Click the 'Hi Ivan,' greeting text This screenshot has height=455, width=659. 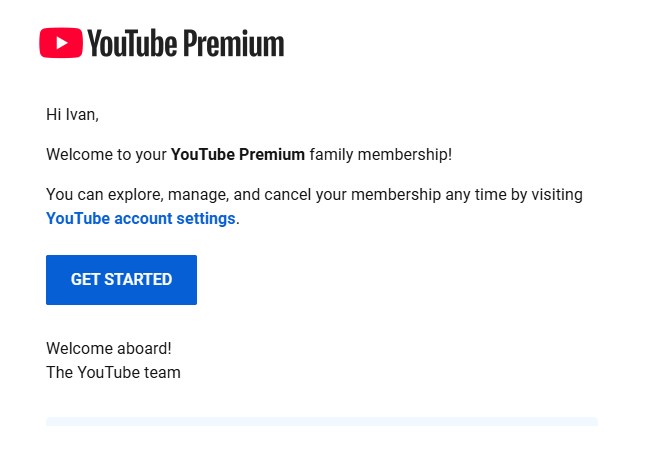coord(72,114)
